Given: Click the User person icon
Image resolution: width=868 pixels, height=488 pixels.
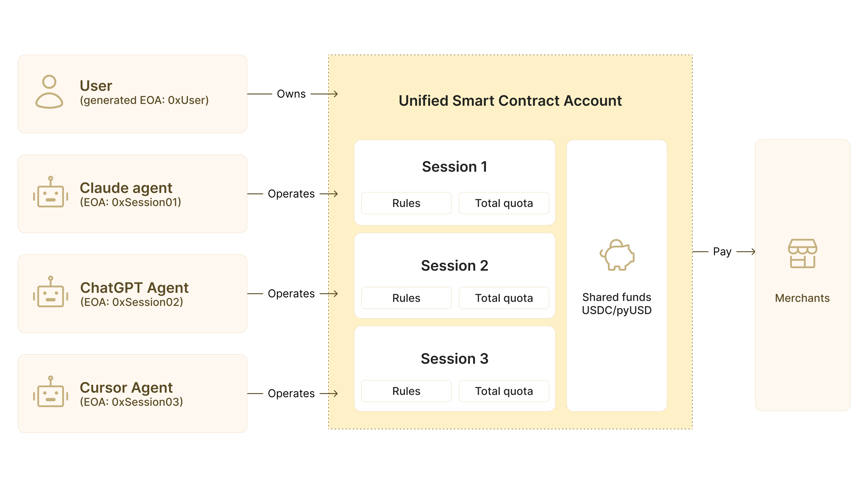Looking at the screenshot, I should (x=49, y=91).
